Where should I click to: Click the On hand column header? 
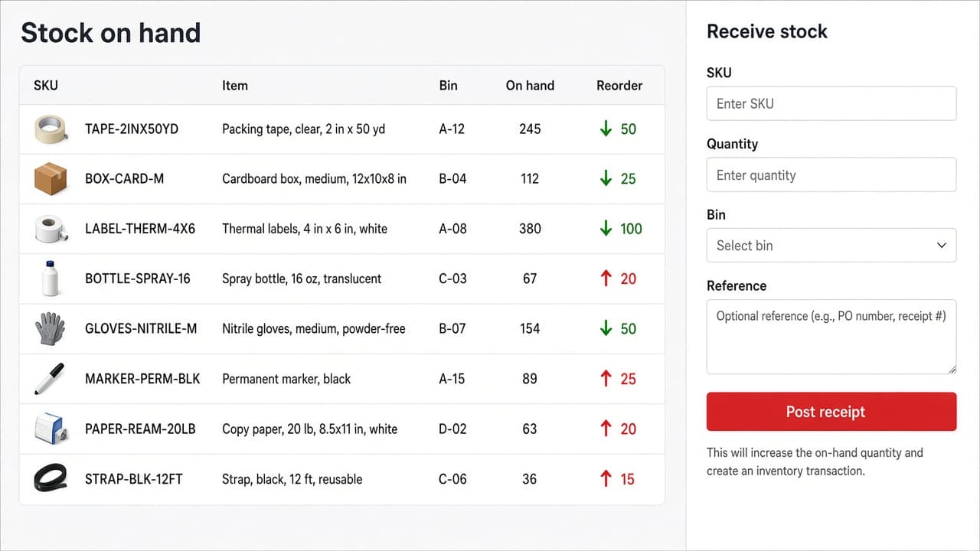pyautogui.click(x=530, y=86)
